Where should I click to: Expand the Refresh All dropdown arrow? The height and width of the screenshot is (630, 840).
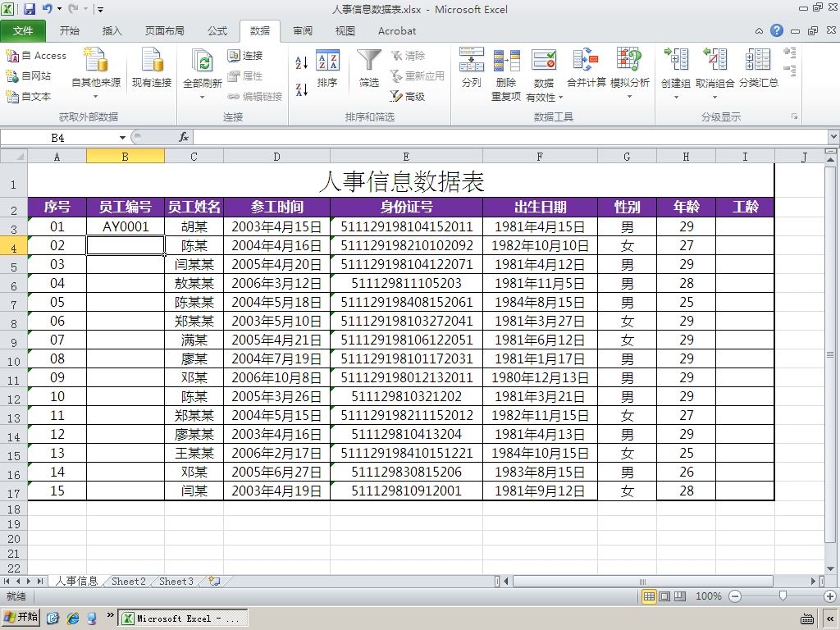pyautogui.click(x=203, y=98)
